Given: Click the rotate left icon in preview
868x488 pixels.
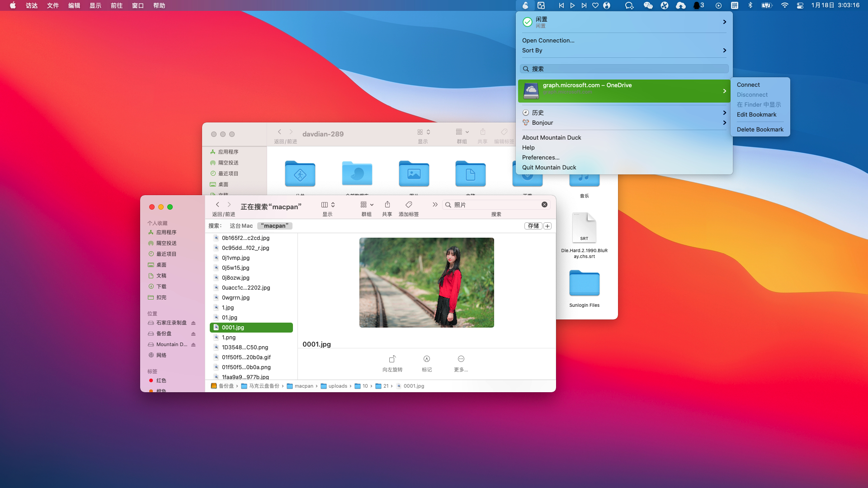Looking at the screenshot, I should (x=392, y=359).
